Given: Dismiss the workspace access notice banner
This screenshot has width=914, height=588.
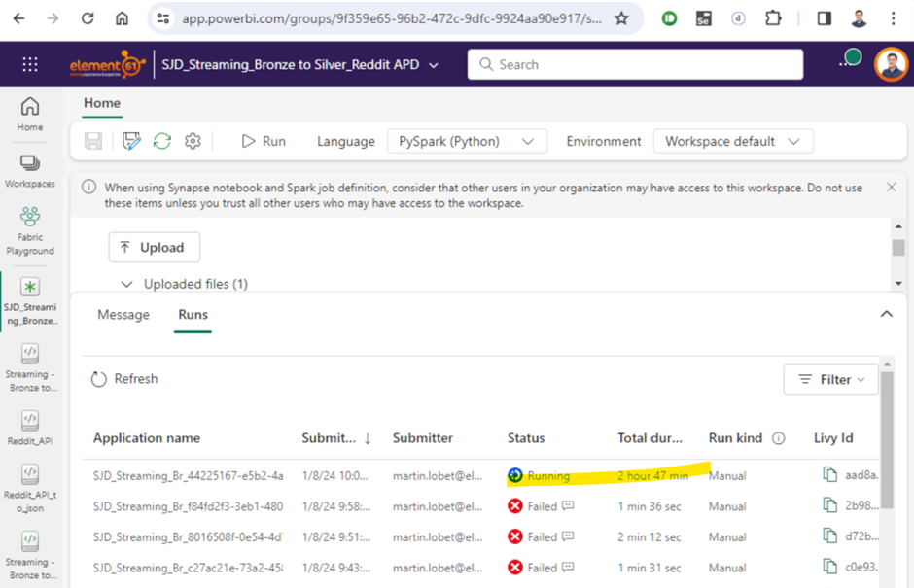Looking at the screenshot, I should [891, 187].
